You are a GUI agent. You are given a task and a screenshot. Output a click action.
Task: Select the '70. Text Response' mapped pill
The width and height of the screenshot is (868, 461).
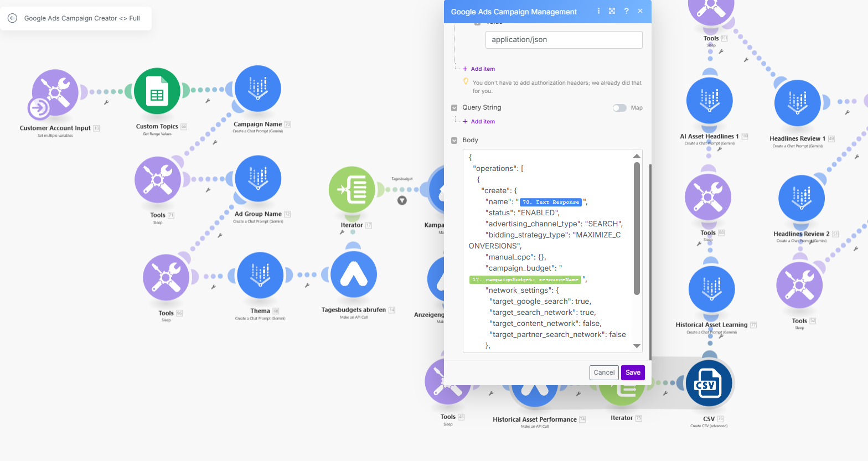(x=551, y=202)
